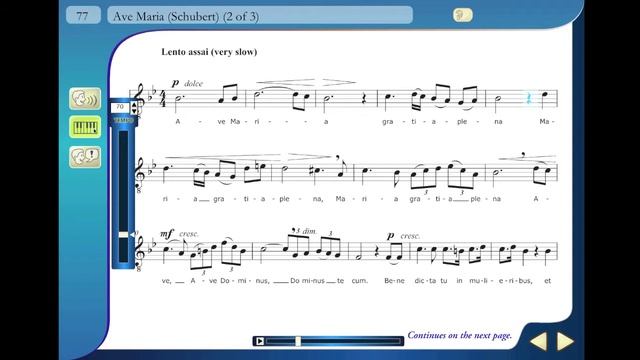Open the singer tips speech-bubble icon
The height and width of the screenshot is (360, 640).
pos(85,157)
